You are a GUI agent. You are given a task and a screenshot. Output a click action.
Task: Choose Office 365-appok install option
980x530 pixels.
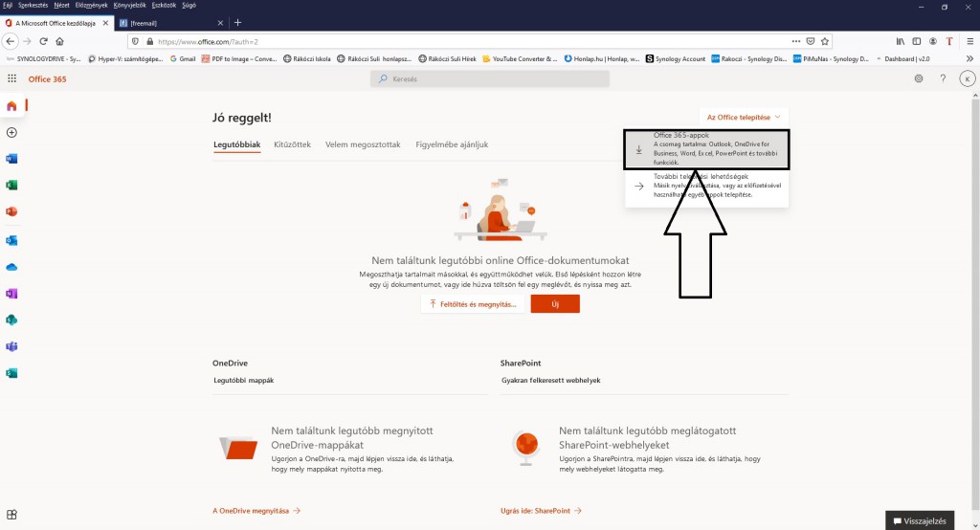[x=706, y=149]
